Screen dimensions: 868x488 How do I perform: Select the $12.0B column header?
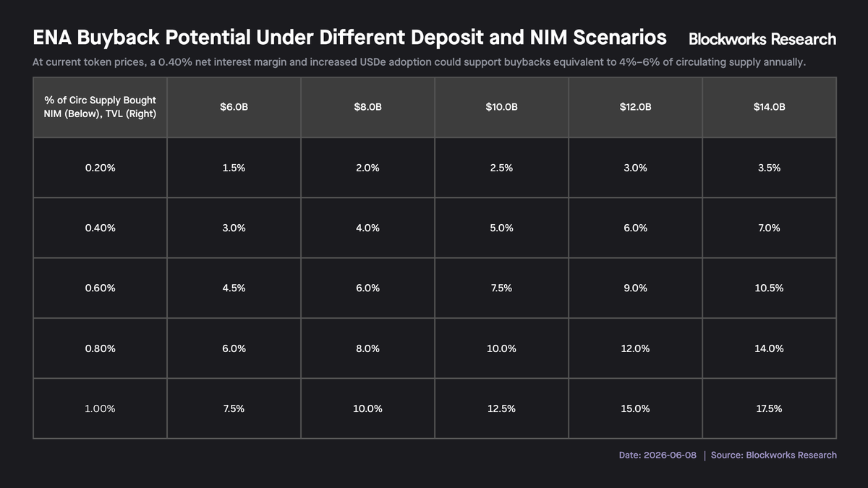[x=635, y=107]
